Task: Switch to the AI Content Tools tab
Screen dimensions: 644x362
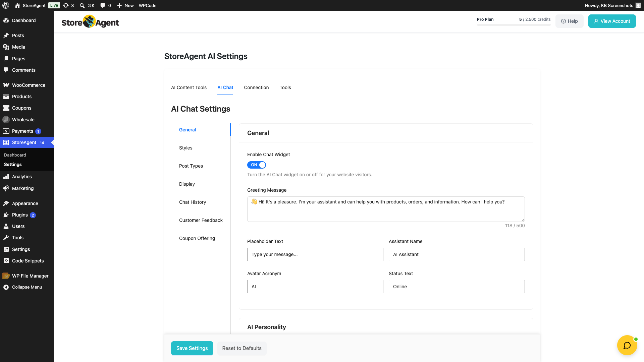Action: point(189,87)
